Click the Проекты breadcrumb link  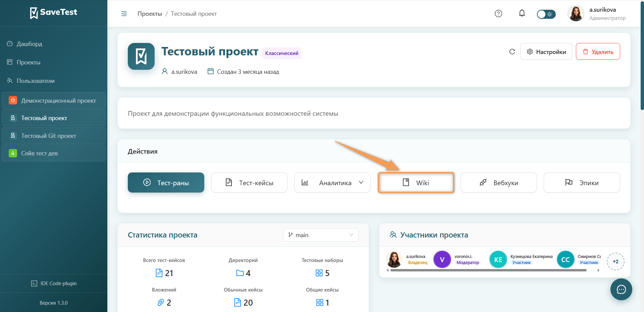[x=150, y=14]
